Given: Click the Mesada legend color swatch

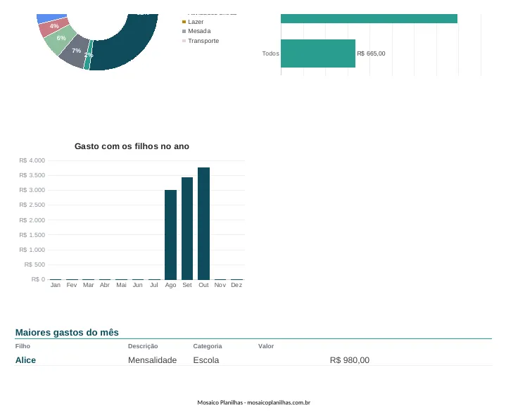Looking at the screenshot, I should click(184, 31).
